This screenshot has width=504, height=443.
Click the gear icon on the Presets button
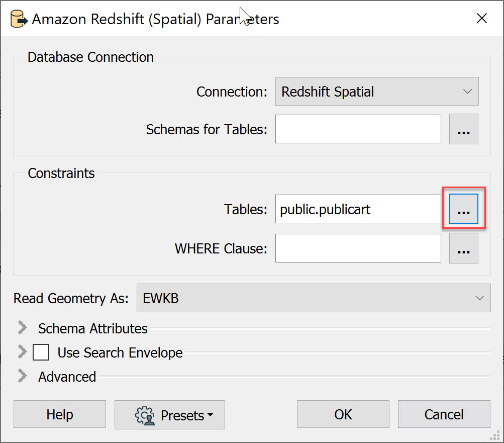[145, 415]
